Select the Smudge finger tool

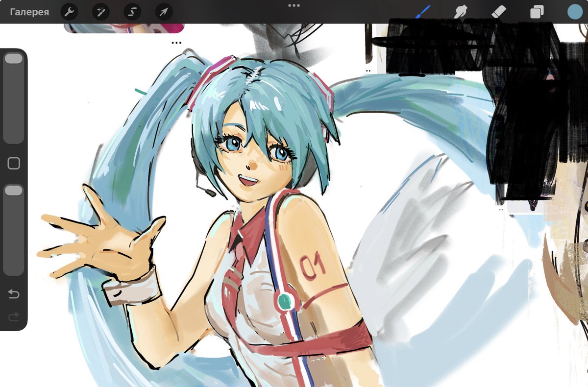pos(460,12)
